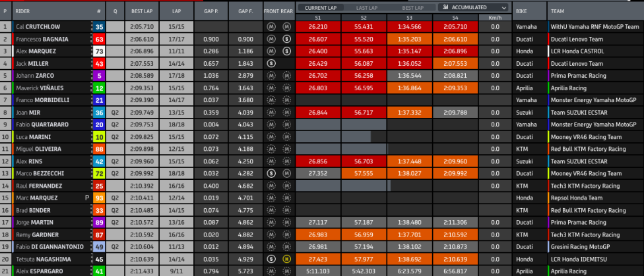Image resolution: width=644 pixels, height=276 pixels.
Task: Click Alex Rins' rear tyre icon
Action: point(286,161)
